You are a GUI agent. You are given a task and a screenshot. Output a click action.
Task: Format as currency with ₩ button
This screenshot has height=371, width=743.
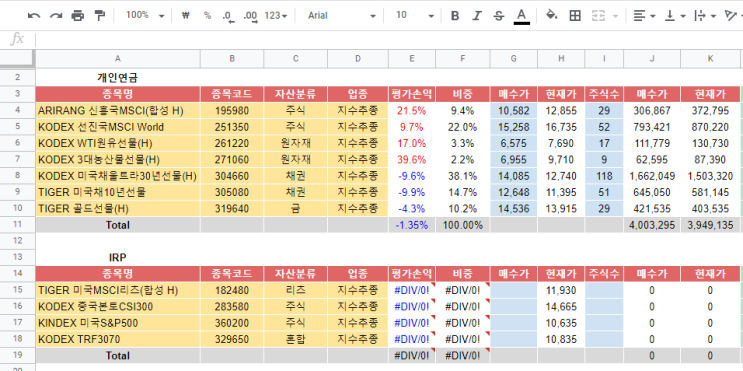(186, 16)
